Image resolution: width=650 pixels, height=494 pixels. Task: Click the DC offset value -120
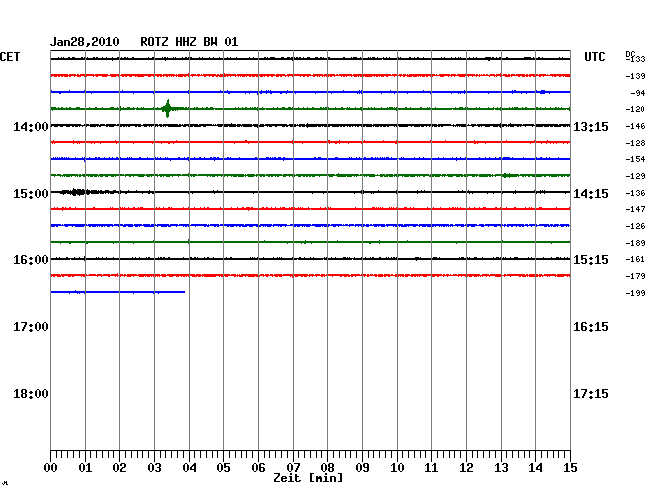click(x=635, y=109)
